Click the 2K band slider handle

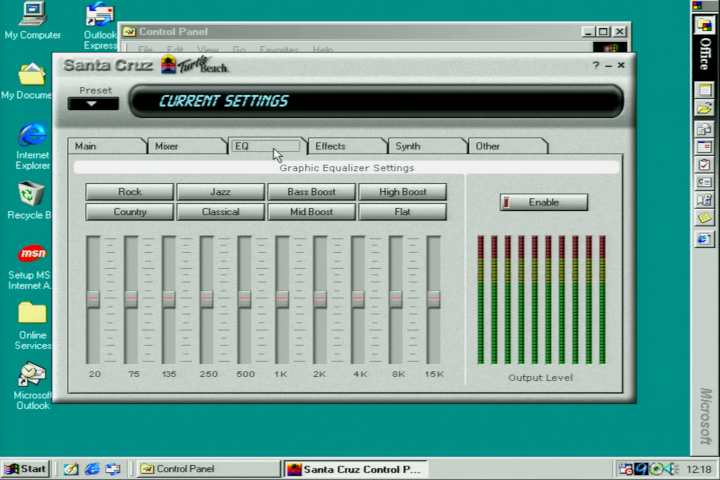coord(320,299)
